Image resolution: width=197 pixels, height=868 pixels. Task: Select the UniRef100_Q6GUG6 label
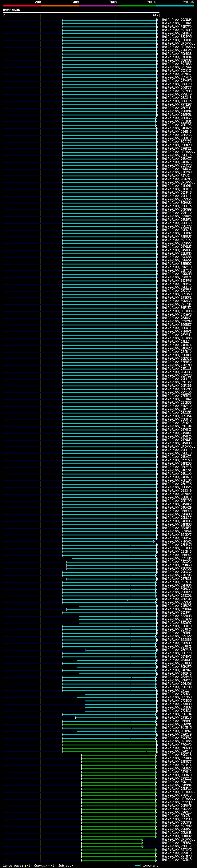pos(177,118)
